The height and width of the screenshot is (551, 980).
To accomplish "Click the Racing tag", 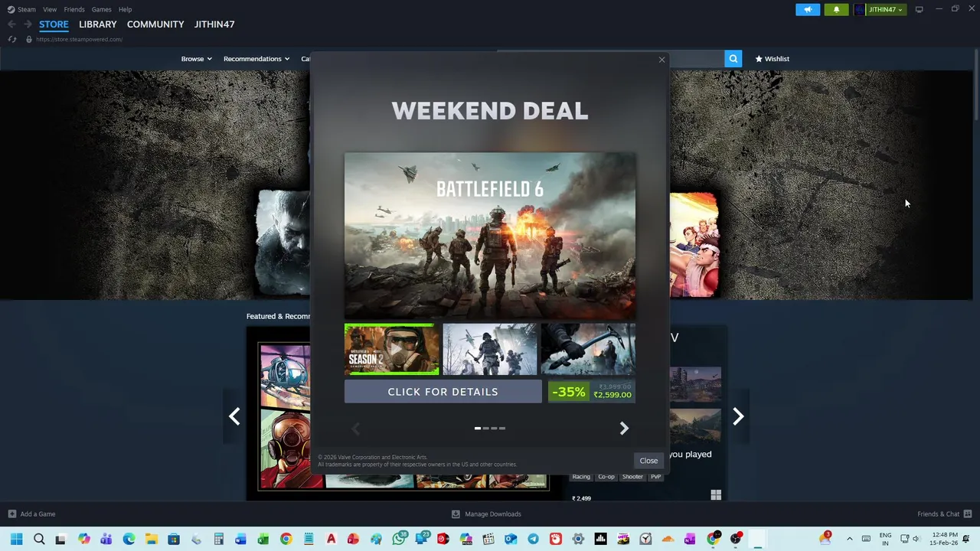I will tap(581, 477).
